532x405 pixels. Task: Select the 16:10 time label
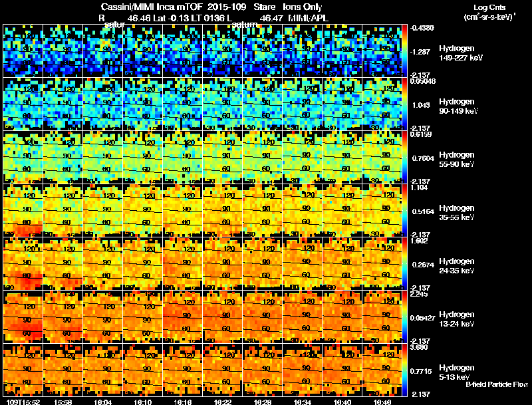[143, 402]
